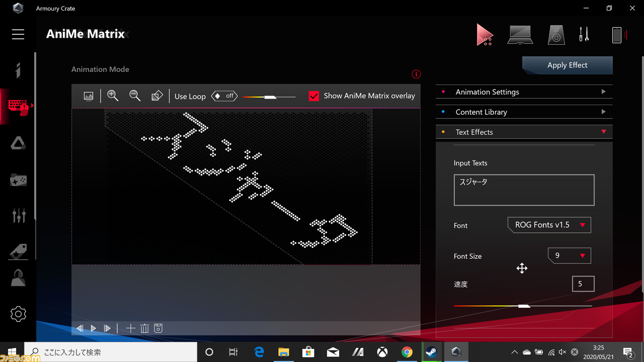Open Windows Start menu

pyautogui.click(x=12, y=352)
